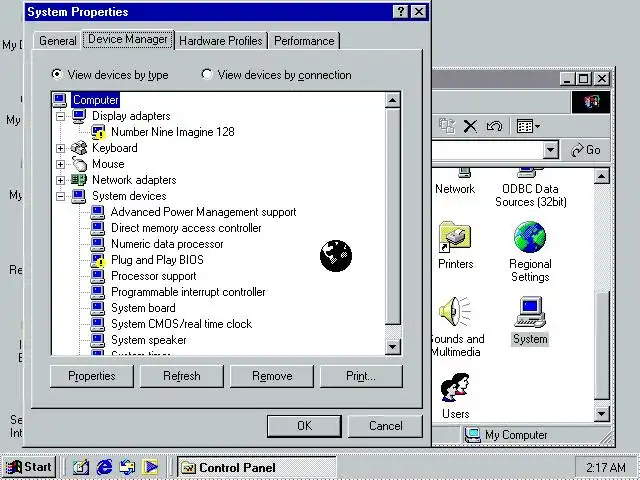Click the Undo icon in Control Panel toolbar

pyautogui.click(x=494, y=126)
